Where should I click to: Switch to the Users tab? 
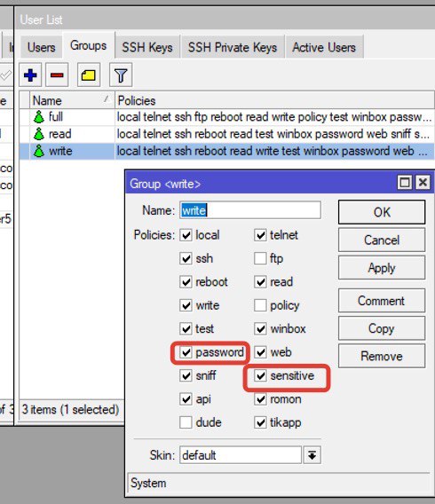(x=41, y=48)
